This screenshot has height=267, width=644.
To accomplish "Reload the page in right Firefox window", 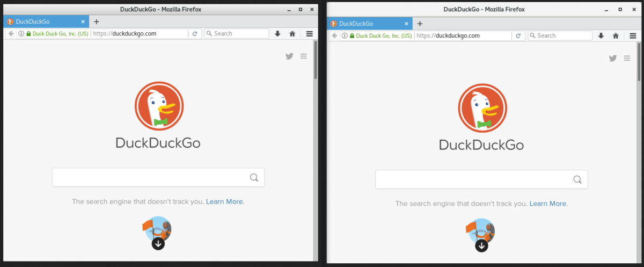I will click(x=518, y=35).
